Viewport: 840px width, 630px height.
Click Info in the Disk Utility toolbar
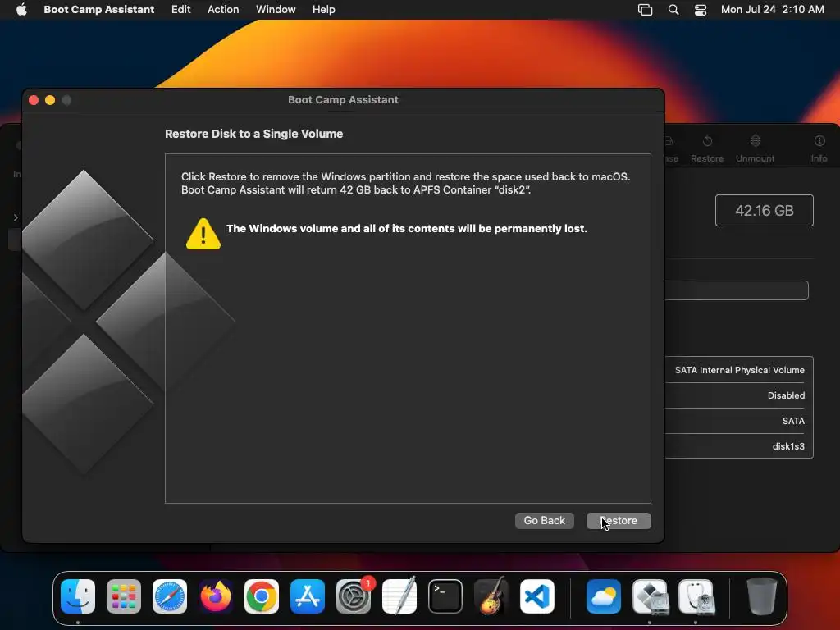tap(819, 148)
